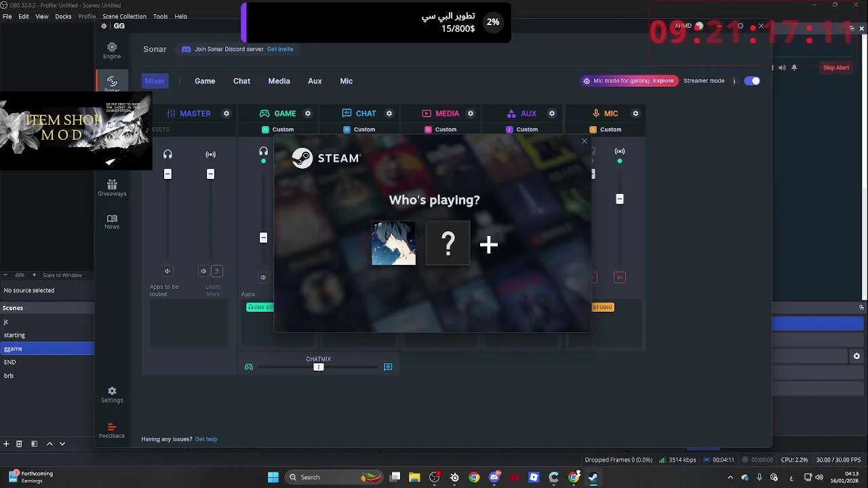Open the Engine section in SteelSeries sidebar

(x=112, y=50)
